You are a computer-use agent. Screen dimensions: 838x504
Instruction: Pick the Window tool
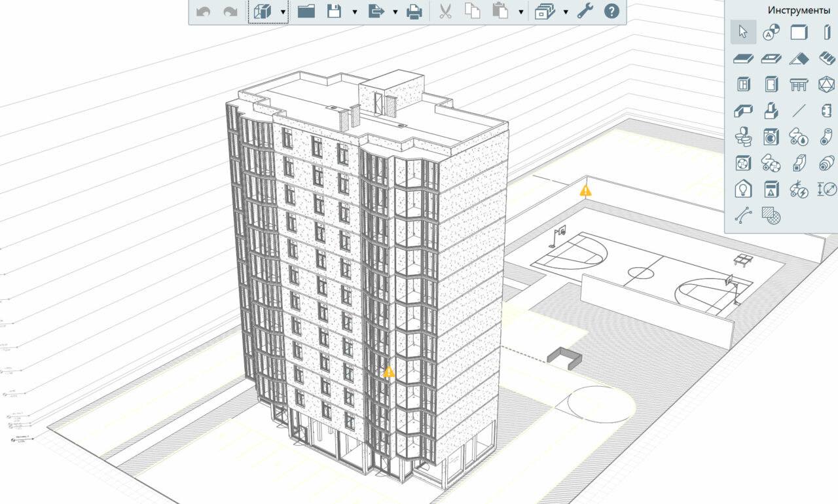[x=744, y=84]
